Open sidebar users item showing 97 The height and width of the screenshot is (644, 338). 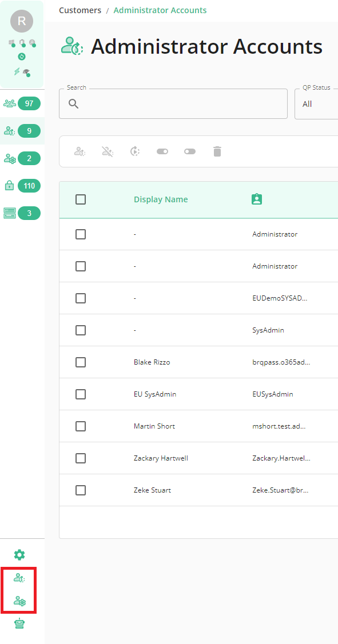(x=22, y=103)
